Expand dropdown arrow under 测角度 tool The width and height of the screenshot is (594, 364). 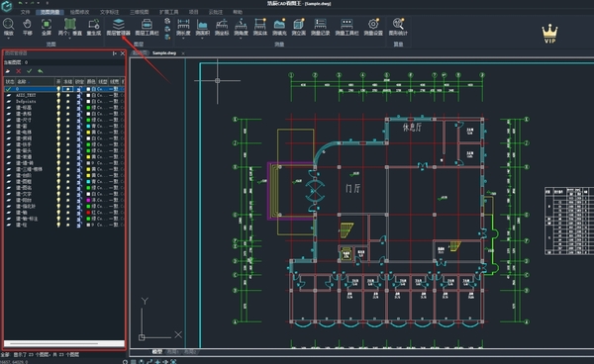[241, 39]
